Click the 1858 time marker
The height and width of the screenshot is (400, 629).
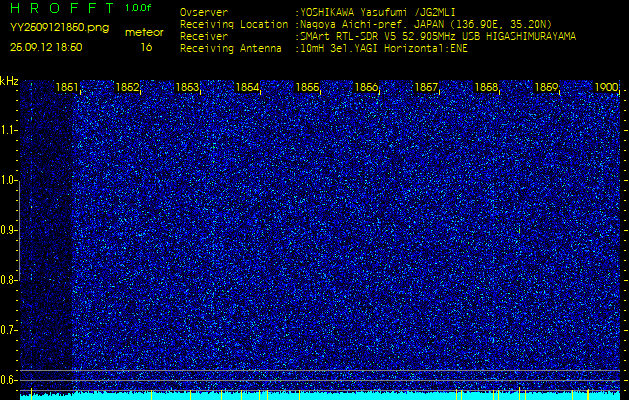[x=486, y=87]
